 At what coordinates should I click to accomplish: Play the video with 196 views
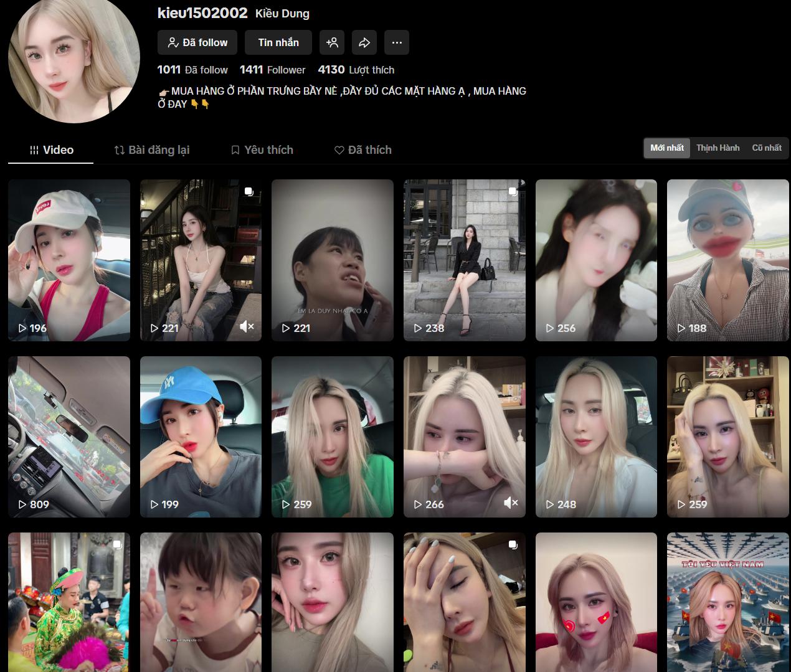click(69, 260)
